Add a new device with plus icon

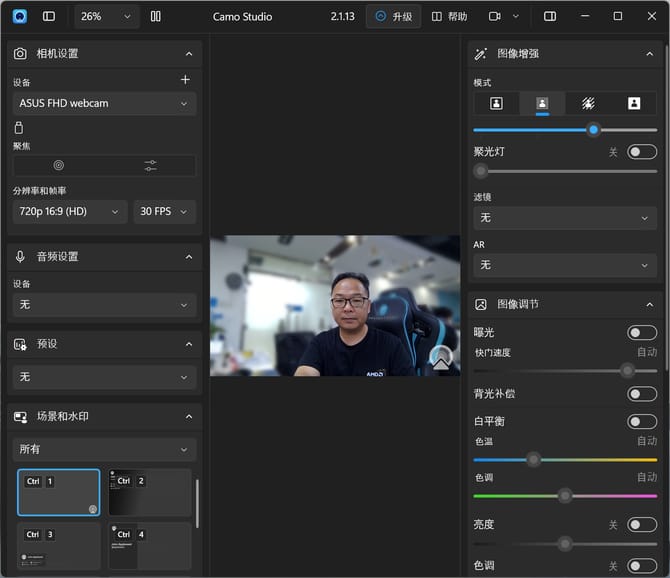[185, 80]
